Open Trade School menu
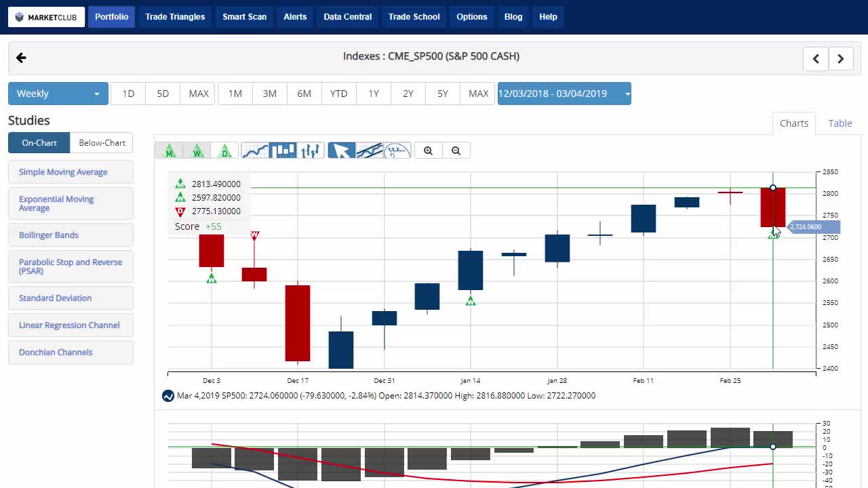 (x=414, y=17)
